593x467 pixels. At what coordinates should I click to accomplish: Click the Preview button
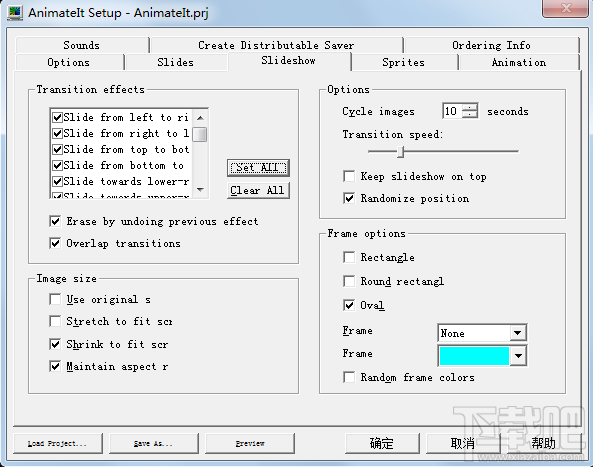pos(250,444)
